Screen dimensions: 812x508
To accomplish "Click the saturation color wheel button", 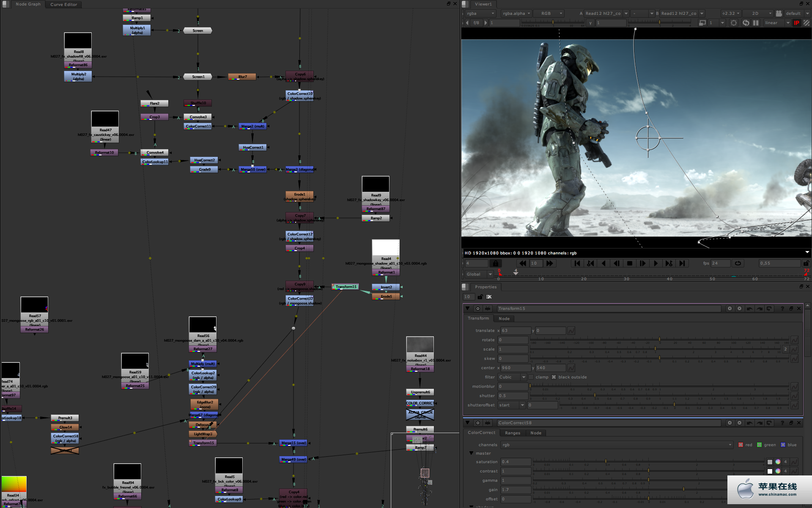I will pyautogui.click(x=778, y=462).
